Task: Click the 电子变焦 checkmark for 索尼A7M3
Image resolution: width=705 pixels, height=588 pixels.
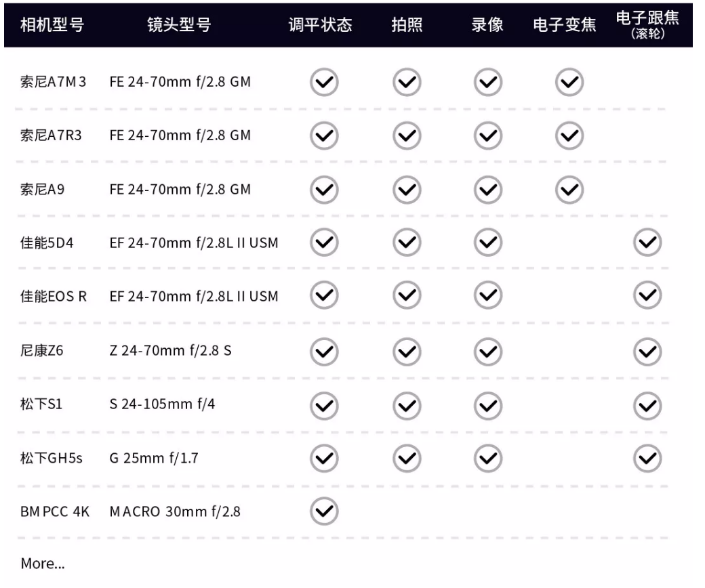Action: point(569,82)
